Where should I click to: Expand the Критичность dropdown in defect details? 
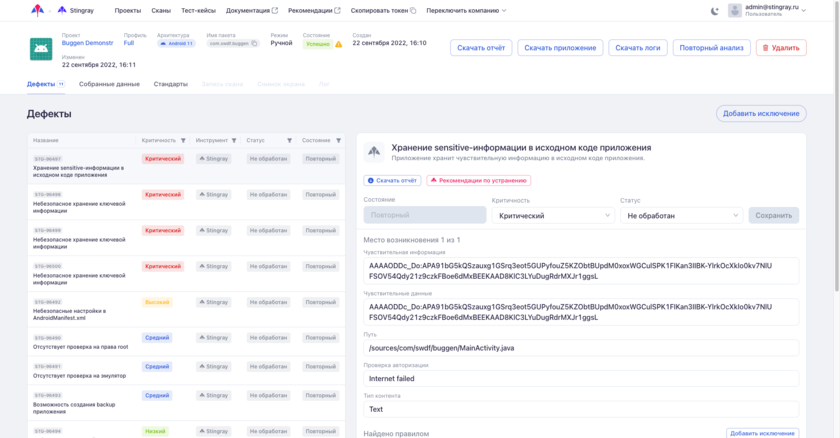551,215
